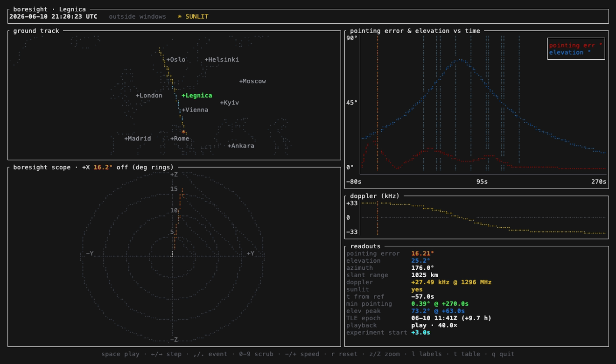
Task: Click the 'doppler (kHz)' panel title
Action: [x=375, y=196]
